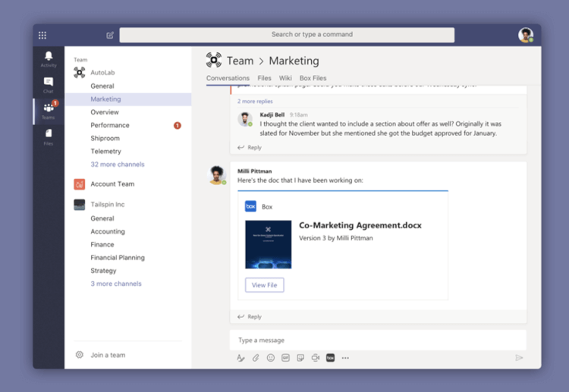Click the Box app icon in compose toolbar
The width and height of the screenshot is (569, 392).
click(330, 358)
